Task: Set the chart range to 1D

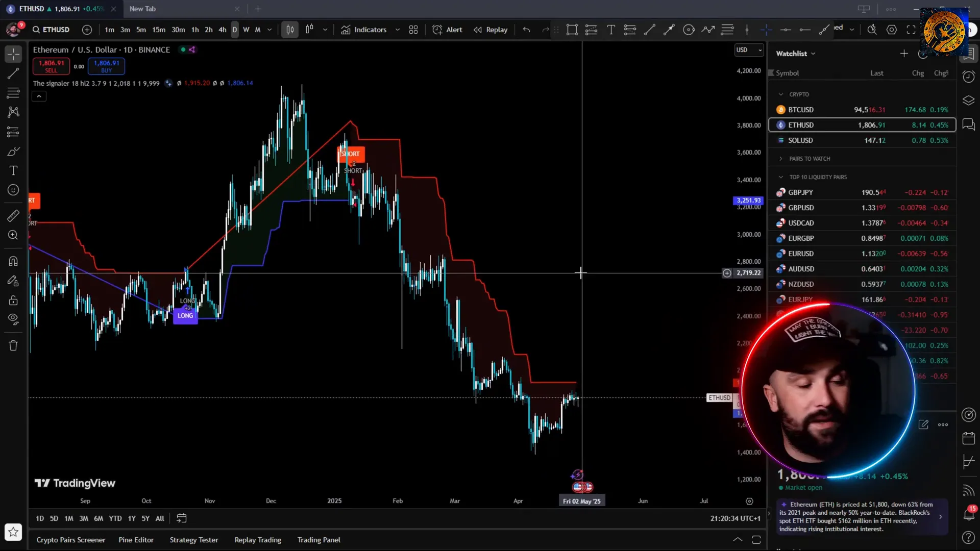Action: click(x=40, y=518)
